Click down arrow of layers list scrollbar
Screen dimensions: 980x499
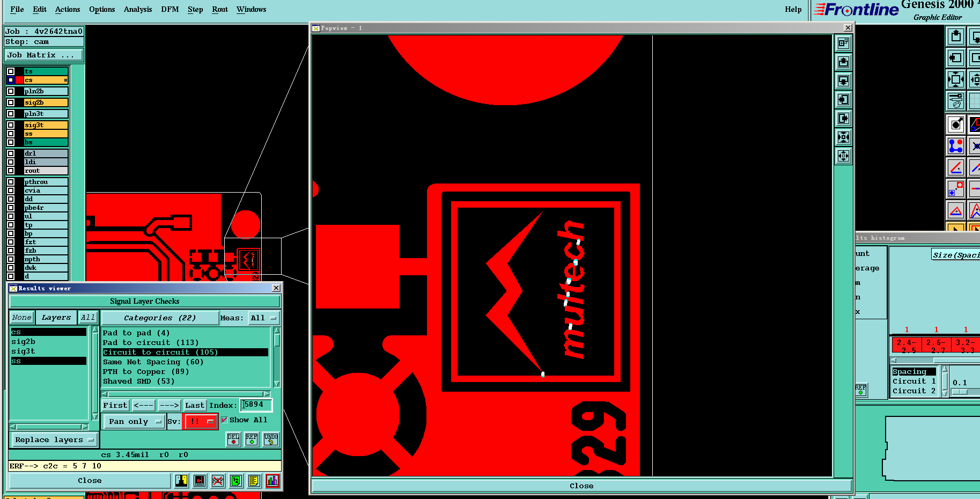pos(95,416)
